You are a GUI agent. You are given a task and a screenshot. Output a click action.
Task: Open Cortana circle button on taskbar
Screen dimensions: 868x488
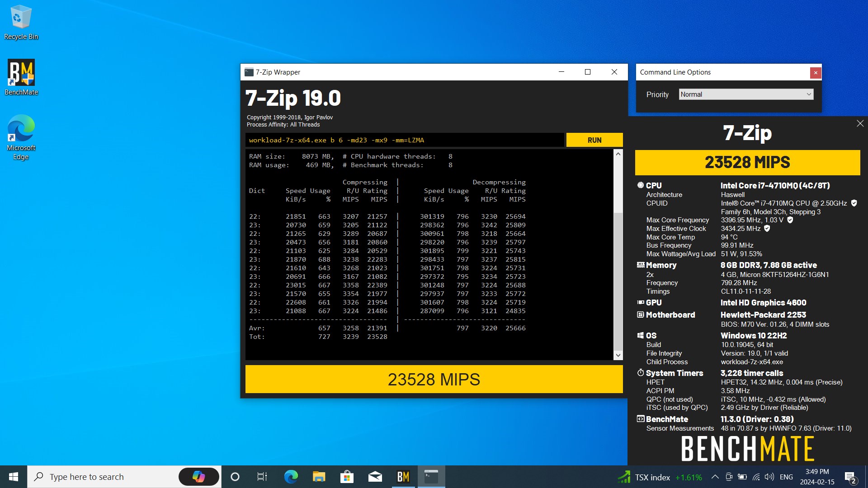tap(235, 477)
